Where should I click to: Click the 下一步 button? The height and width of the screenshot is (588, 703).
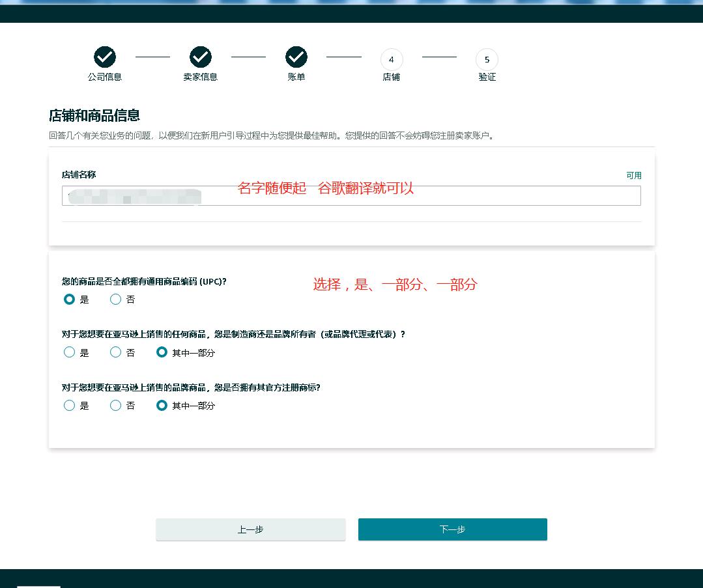tap(452, 529)
